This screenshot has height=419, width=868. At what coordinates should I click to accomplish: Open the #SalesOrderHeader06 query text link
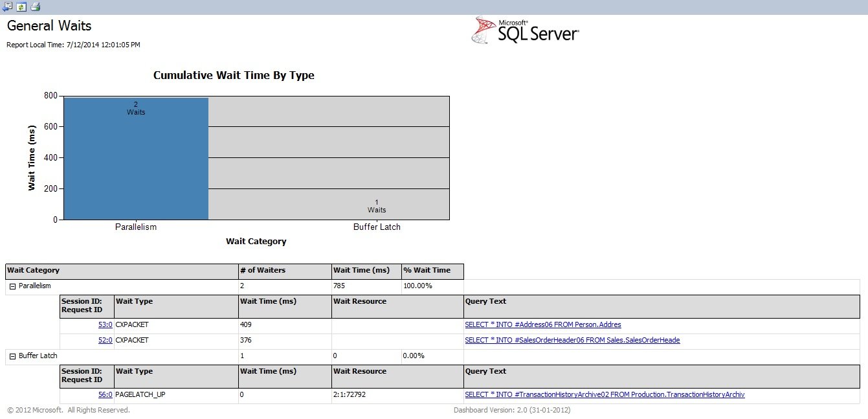pyautogui.click(x=572, y=340)
